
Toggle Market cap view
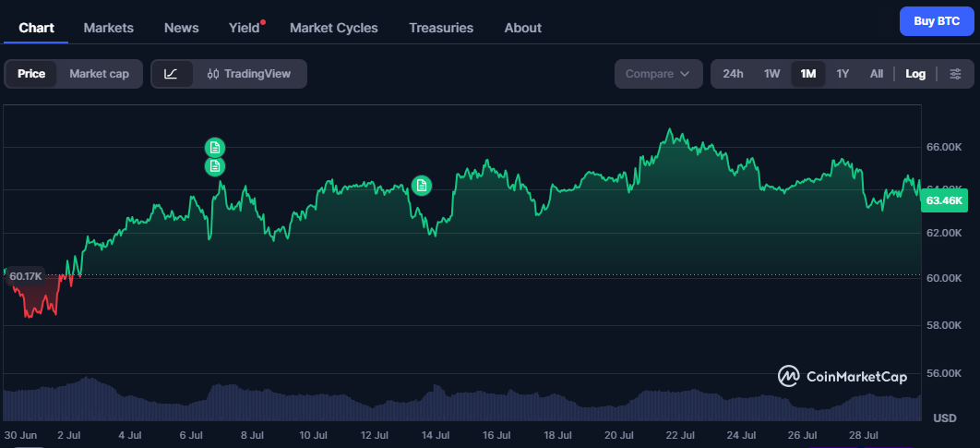[x=100, y=74]
